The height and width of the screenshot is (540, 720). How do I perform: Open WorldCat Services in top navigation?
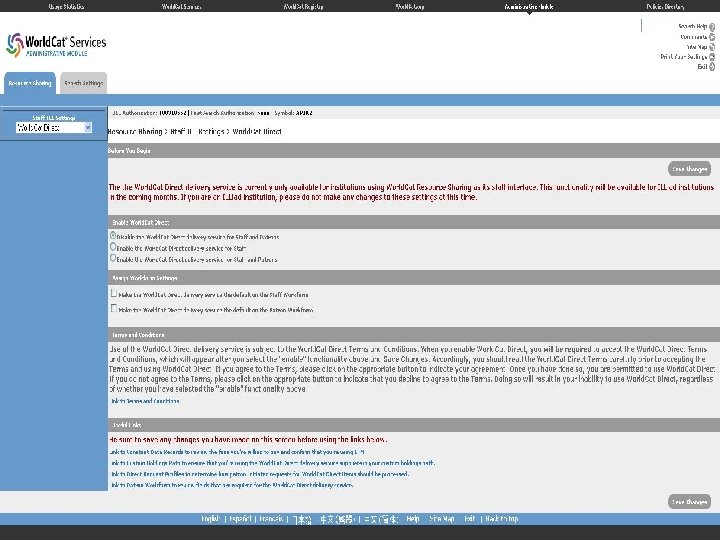[x=181, y=6]
